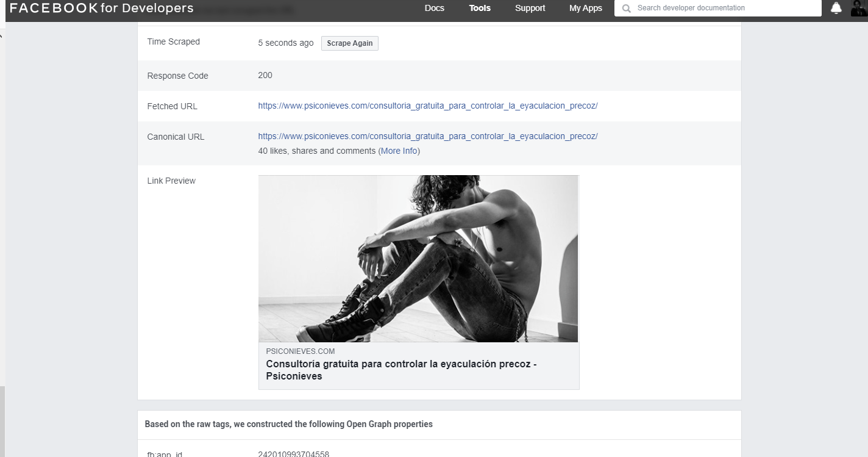The image size is (868, 457).
Task: Open the Support menu
Action: click(530, 8)
